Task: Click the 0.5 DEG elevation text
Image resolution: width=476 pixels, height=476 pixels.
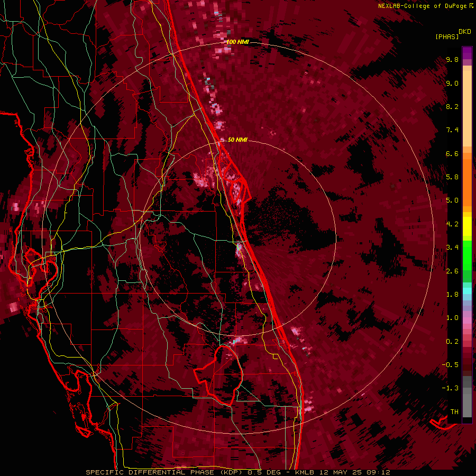Action: coord(264,472)
